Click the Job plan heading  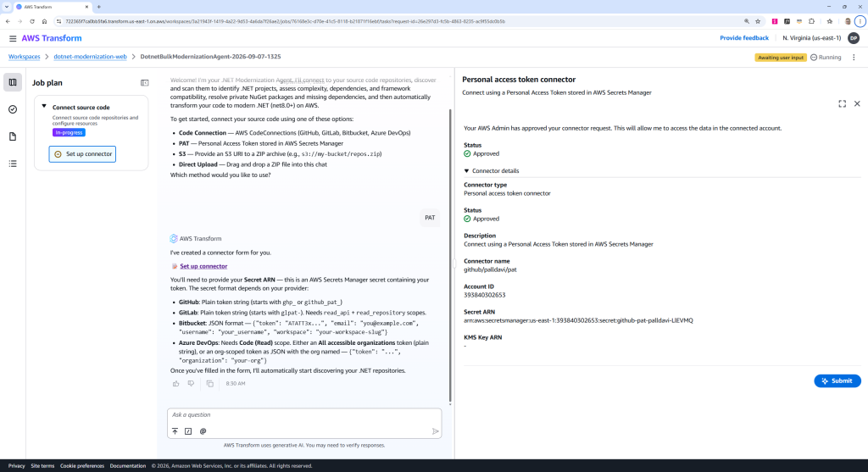click(47, 83)
